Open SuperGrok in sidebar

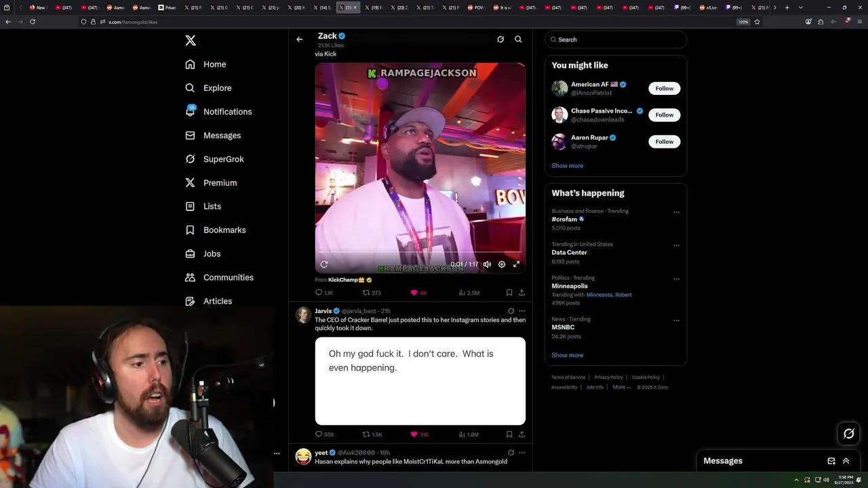pos(214,159)
